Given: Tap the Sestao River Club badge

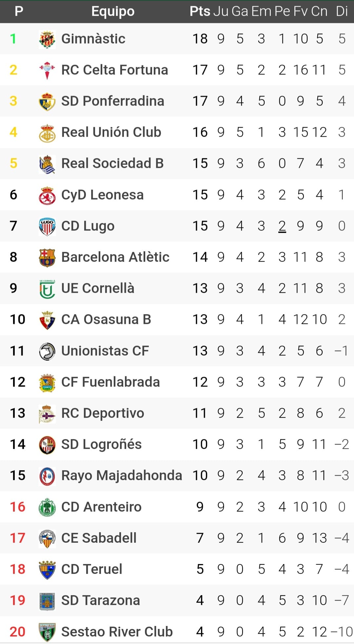Looking at the screenshot, I should pos(47,632).
